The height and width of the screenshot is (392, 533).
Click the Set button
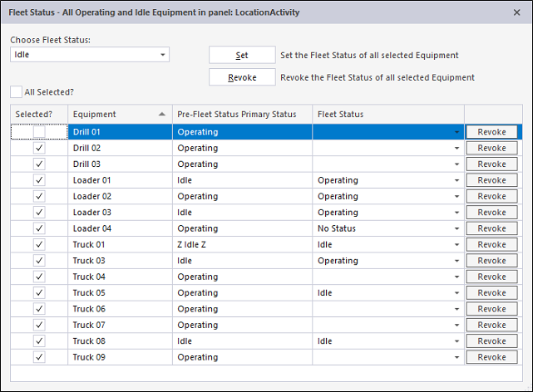pyautogui.click(x=241, y=56)
